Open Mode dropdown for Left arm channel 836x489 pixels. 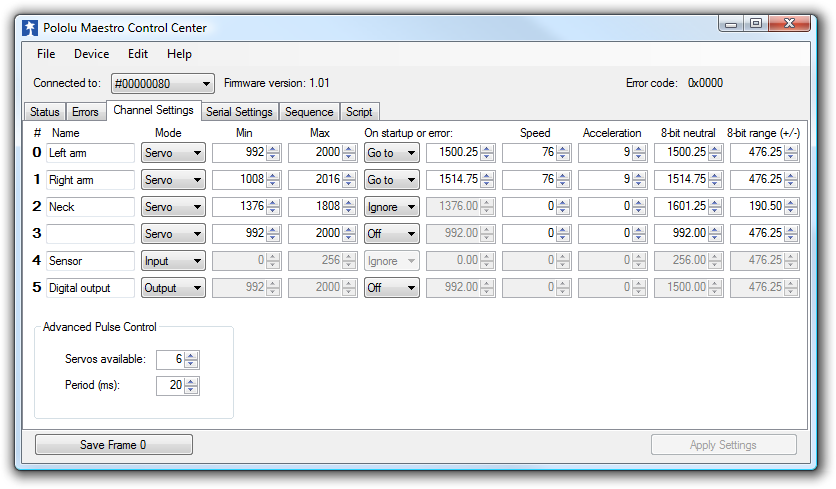tap(173, 153)
